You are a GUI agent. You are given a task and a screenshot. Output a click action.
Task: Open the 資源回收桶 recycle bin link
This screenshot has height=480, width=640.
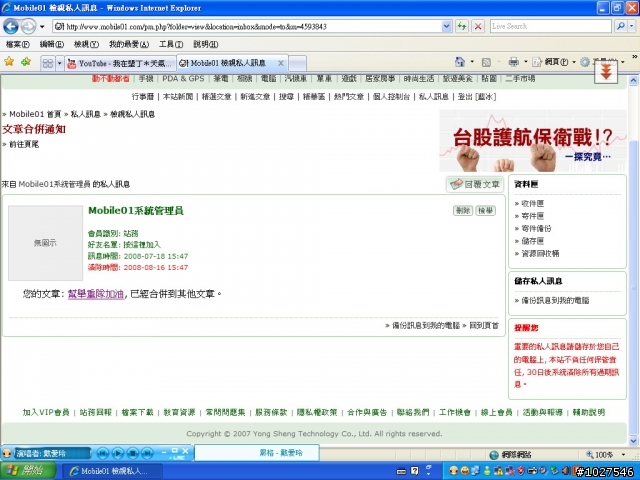point(540,254)
